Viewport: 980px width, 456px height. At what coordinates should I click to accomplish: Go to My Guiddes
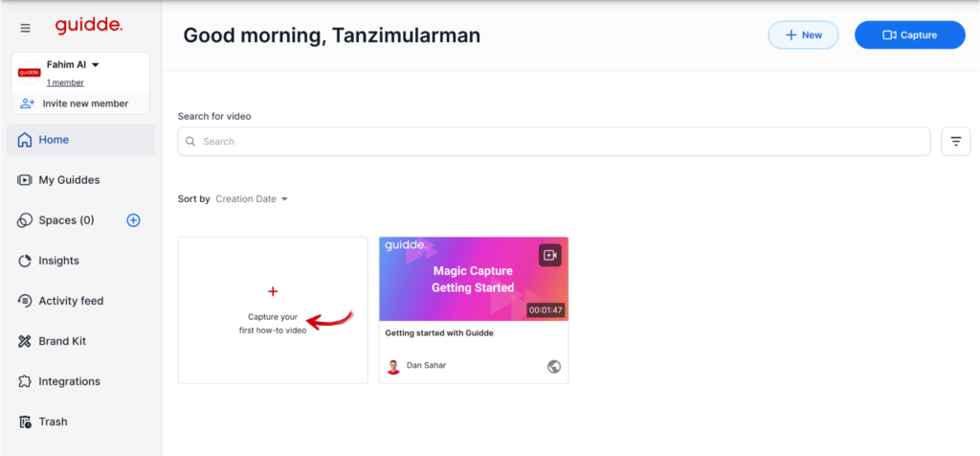[x=69, y=180]
